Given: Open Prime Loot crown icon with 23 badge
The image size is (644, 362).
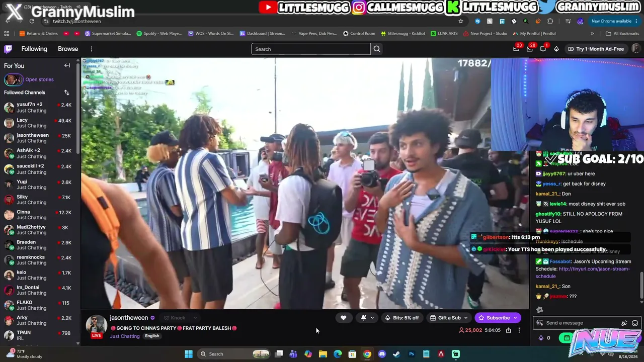Looking at the screenshot, I should [516, 49].
